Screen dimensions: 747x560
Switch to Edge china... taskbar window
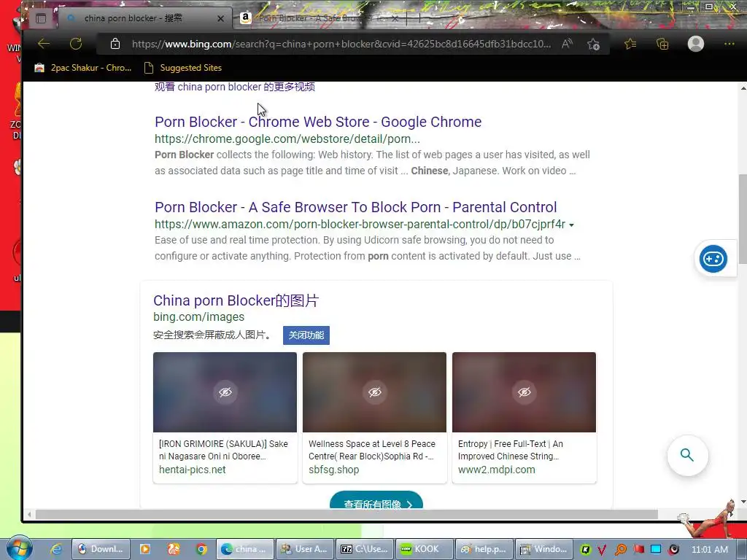(x=245, y=549)
